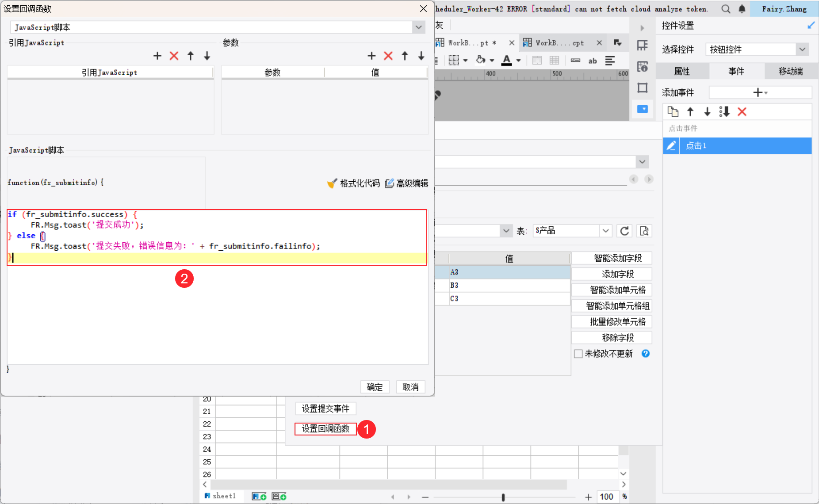
Task: Open 设置提交事件 settings
Action: (325, 409)
